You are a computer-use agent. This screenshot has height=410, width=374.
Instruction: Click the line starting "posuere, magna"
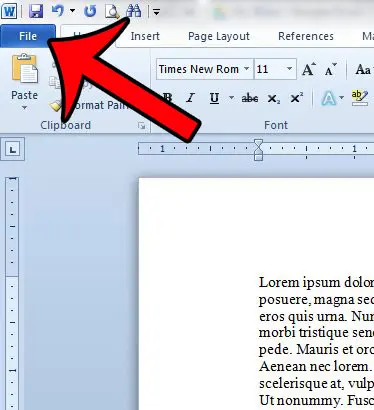(316, 299)
